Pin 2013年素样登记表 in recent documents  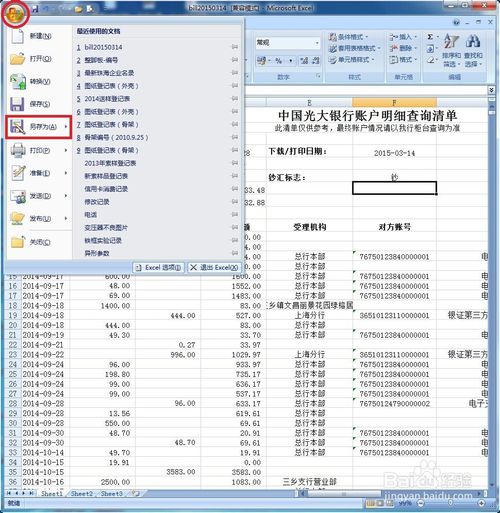[235, 163]
